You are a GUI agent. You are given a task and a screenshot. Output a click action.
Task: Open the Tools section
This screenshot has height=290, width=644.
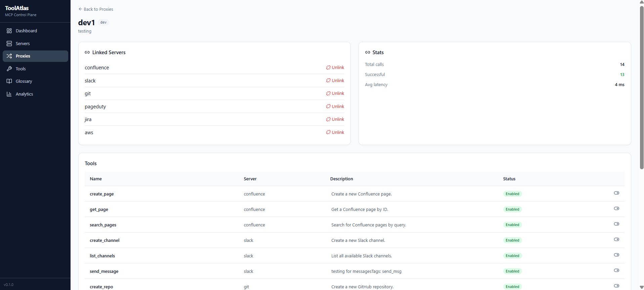(35, 69)
